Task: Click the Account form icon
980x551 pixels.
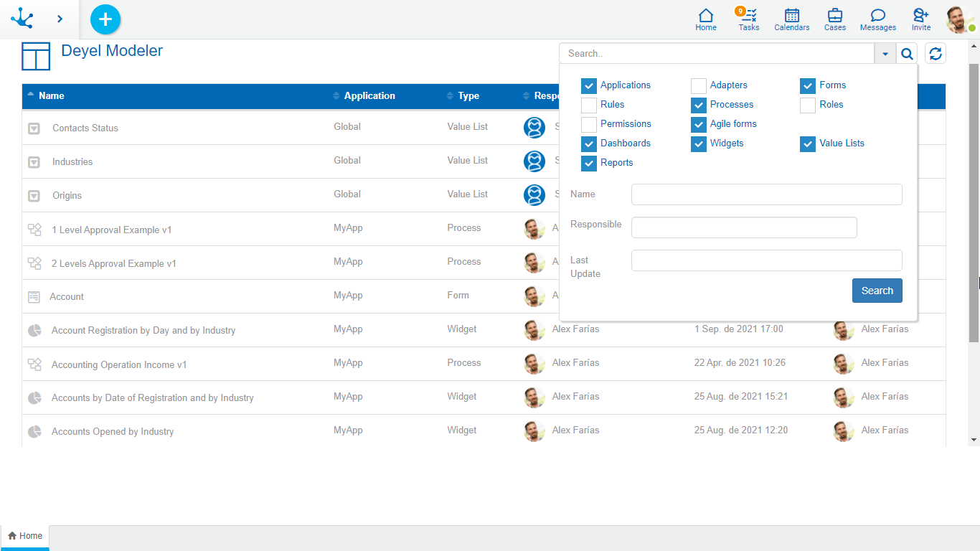Action: coord(34,297)
